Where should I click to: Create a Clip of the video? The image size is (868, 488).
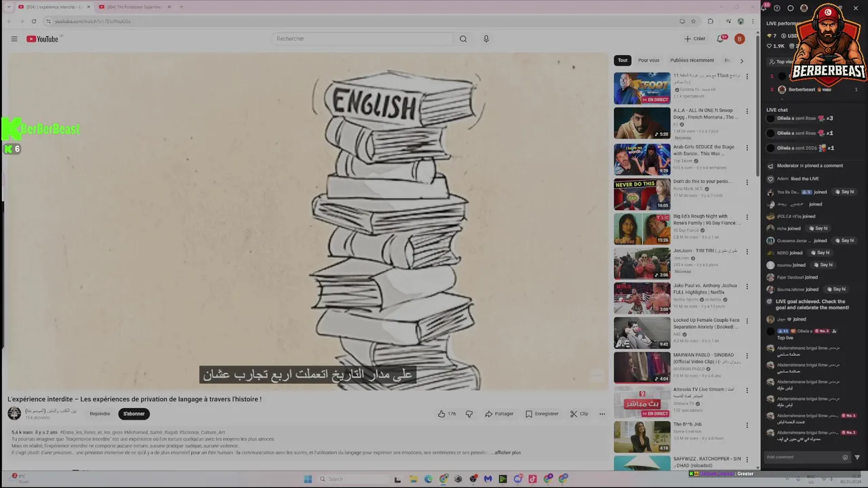tap(579, 413)
